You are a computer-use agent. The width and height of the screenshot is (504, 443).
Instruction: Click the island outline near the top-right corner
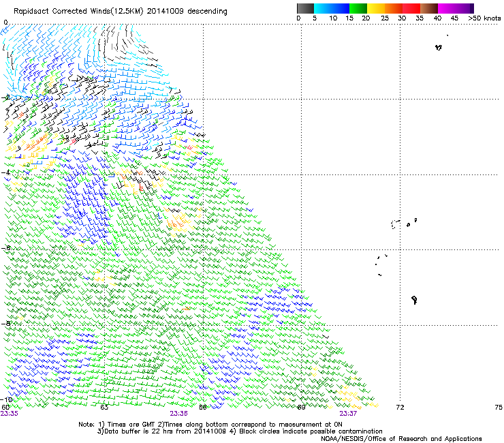[x=439, y=47]
